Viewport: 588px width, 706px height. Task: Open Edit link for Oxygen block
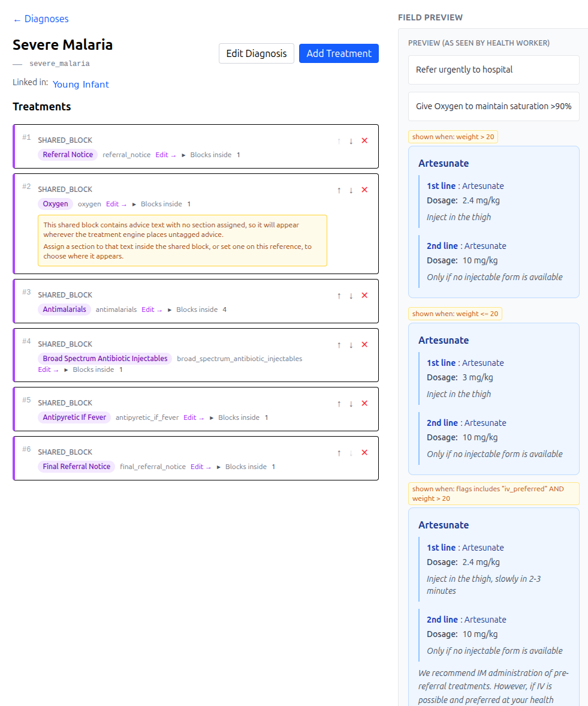click(116, 204)
